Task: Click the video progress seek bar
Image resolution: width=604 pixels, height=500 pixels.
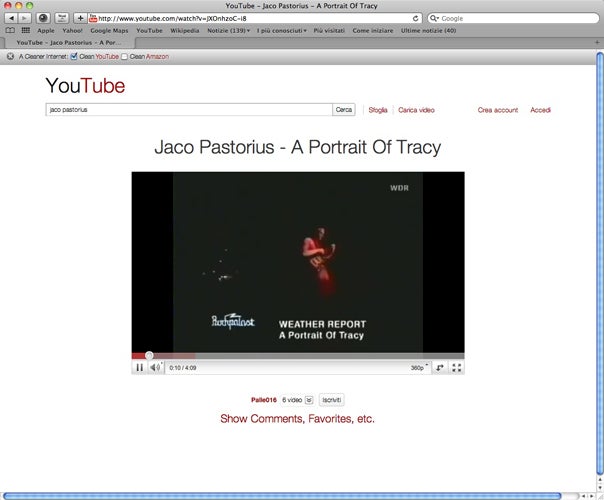Action: pyautogui.click(x=300, y=355)
